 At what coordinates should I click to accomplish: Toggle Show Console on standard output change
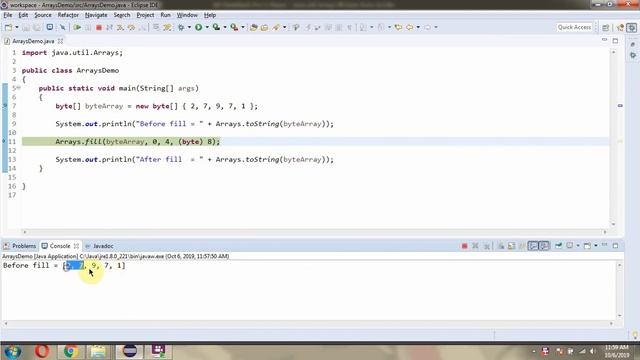[x=533, y=246]
